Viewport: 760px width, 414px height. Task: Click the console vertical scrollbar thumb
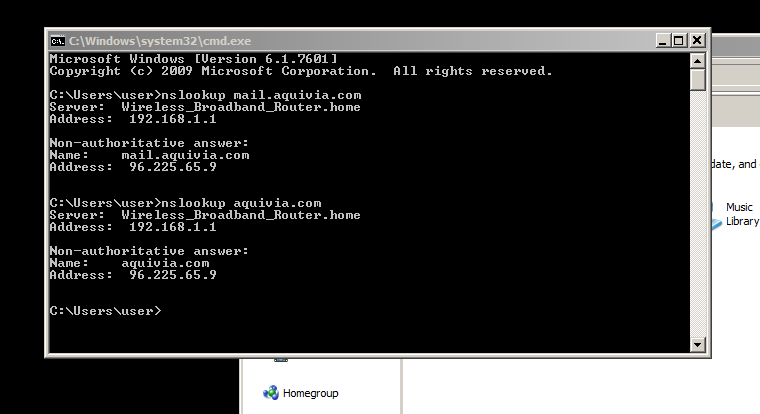pos(698,79)
